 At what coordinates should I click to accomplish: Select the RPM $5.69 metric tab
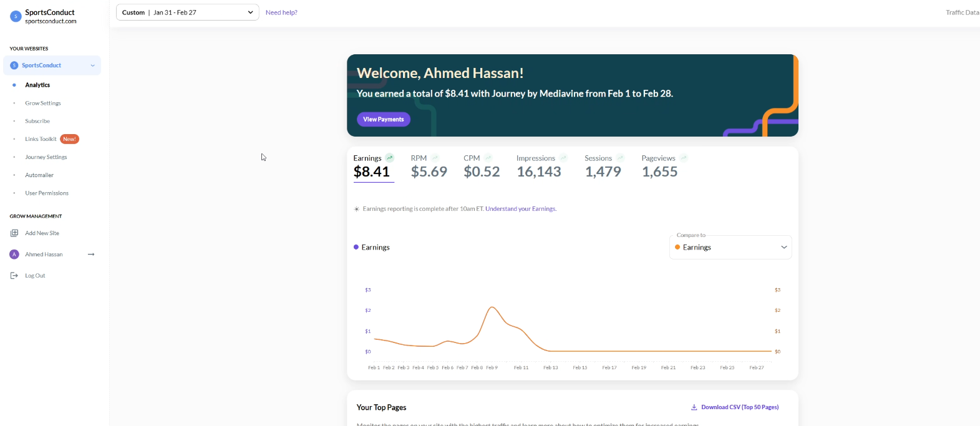(x=429, y=167)
